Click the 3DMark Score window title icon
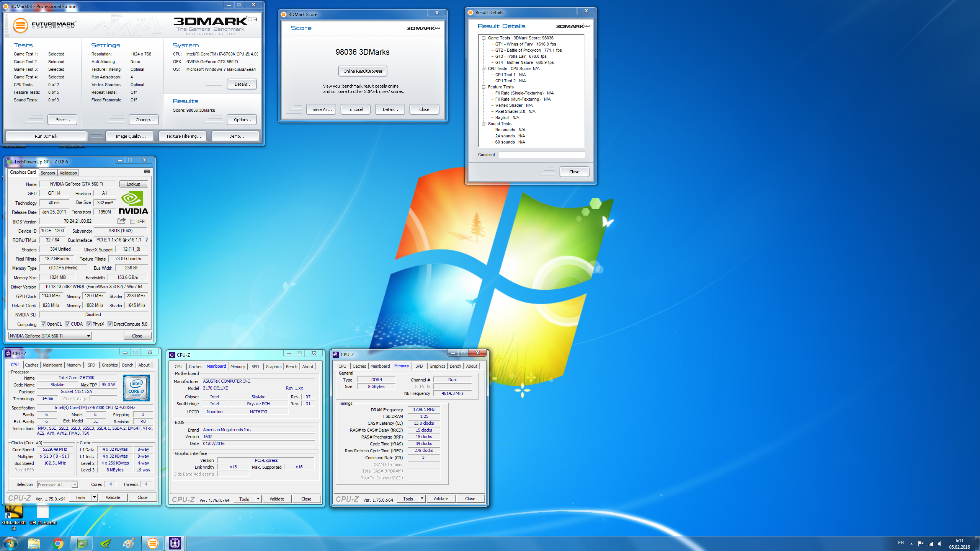980x551 pixels. [284, 14]
